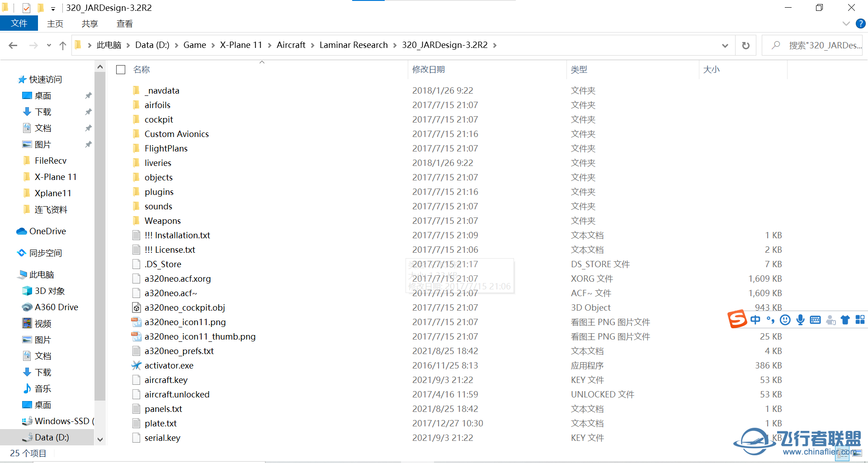Unpin 文档 from quick access
The width and height of the screenshot is (868, 463).
tap(88, 128)
